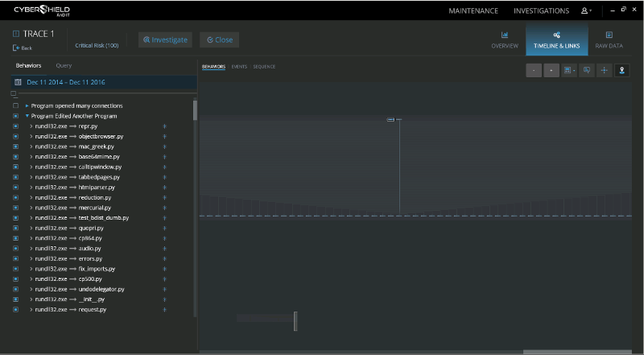Click the horizontal scrollbar at the bottom

point(576,352)
